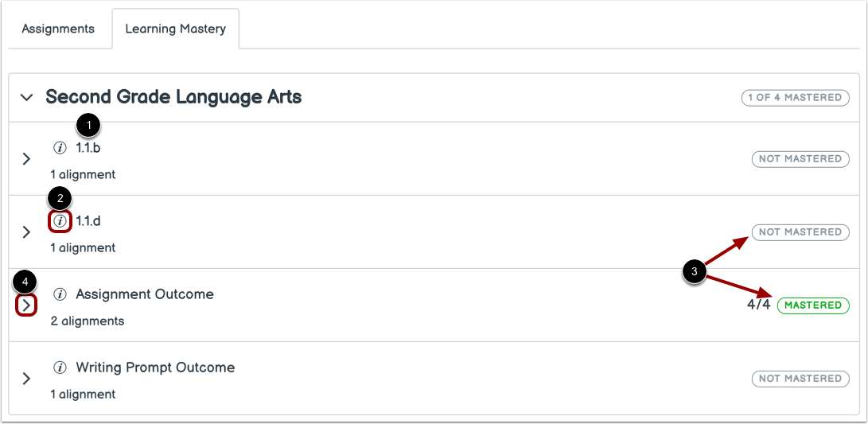Expand the Assignment Outcome alignments
The image size is (868, 424).
26,305
